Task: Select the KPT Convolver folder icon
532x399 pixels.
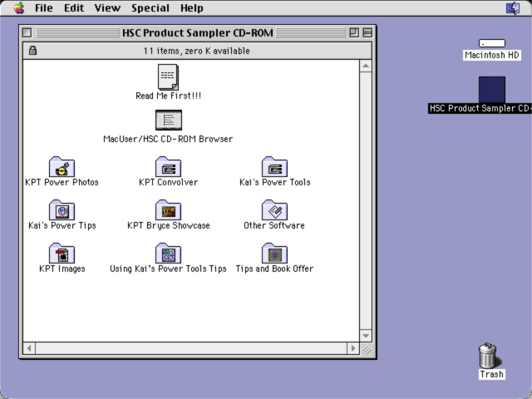Action: point(168,166)
